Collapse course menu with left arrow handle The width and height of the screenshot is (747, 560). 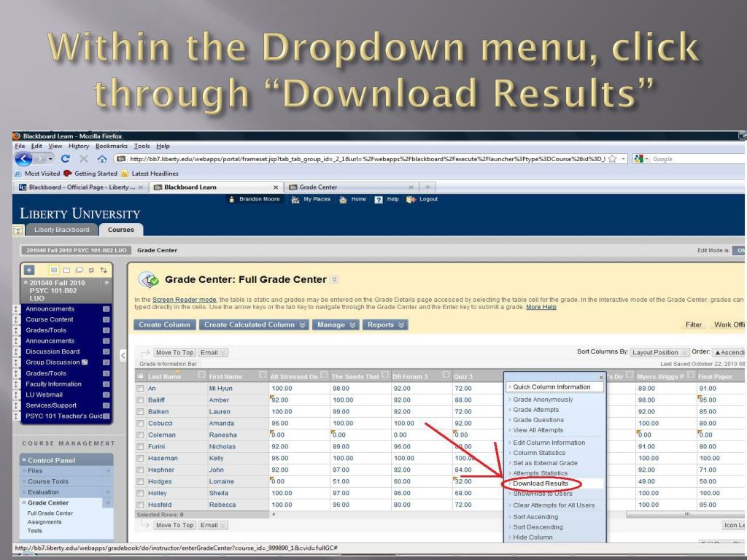tap(123, 355)
